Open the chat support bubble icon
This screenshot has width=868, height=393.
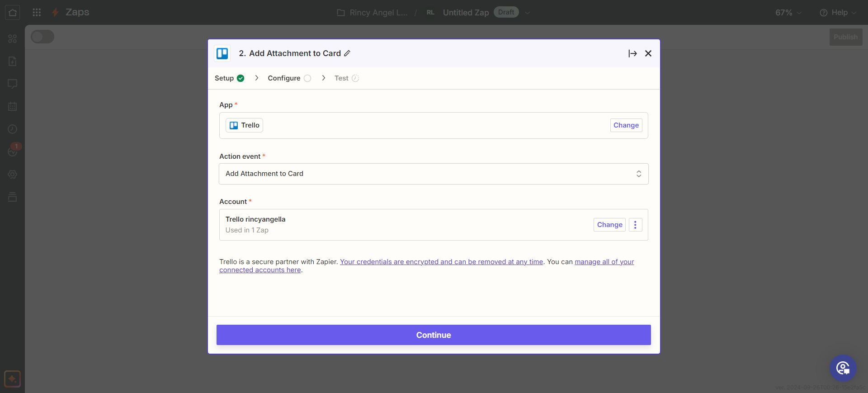(843, 368)
